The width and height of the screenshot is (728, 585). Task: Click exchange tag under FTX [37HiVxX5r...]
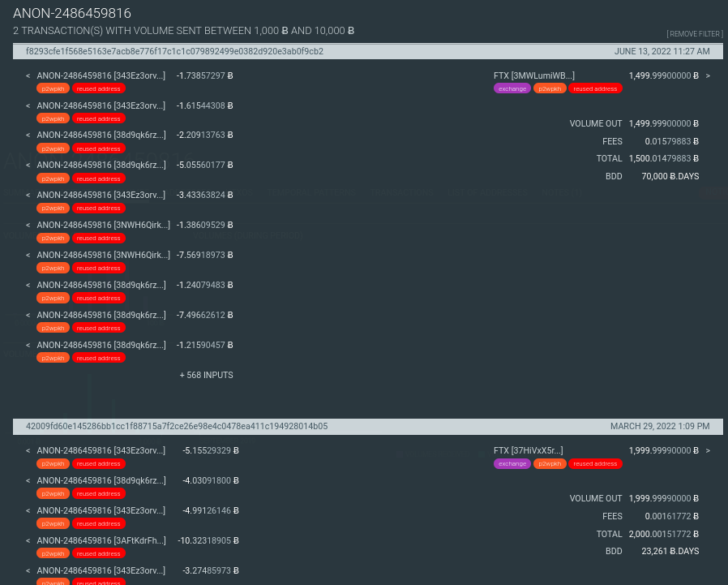coord(512,464)
